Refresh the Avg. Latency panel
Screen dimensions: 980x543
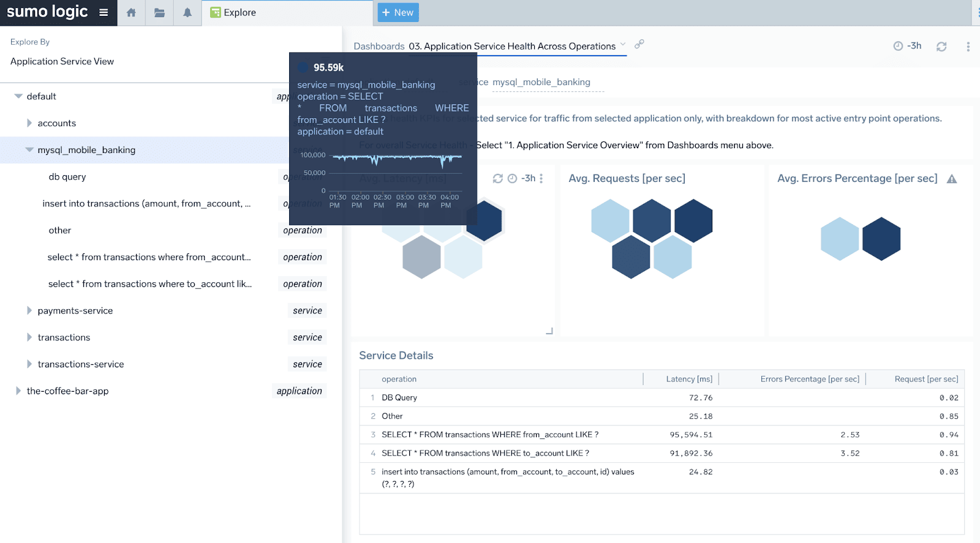point(498,178)
